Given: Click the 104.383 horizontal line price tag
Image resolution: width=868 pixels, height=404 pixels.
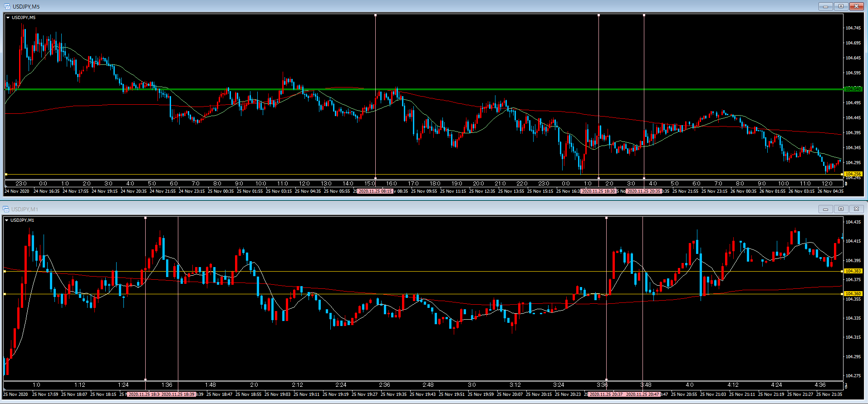Looking at the screenshot, I should 853,271.
